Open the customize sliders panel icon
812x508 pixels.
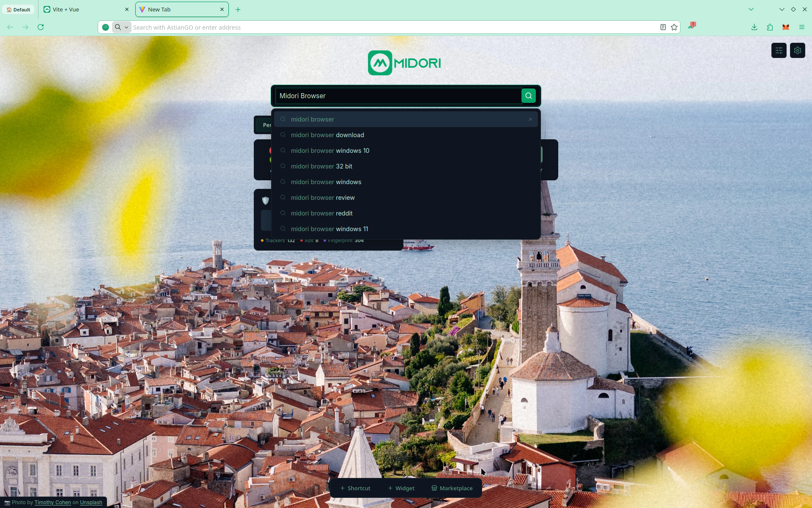(779, 50)
